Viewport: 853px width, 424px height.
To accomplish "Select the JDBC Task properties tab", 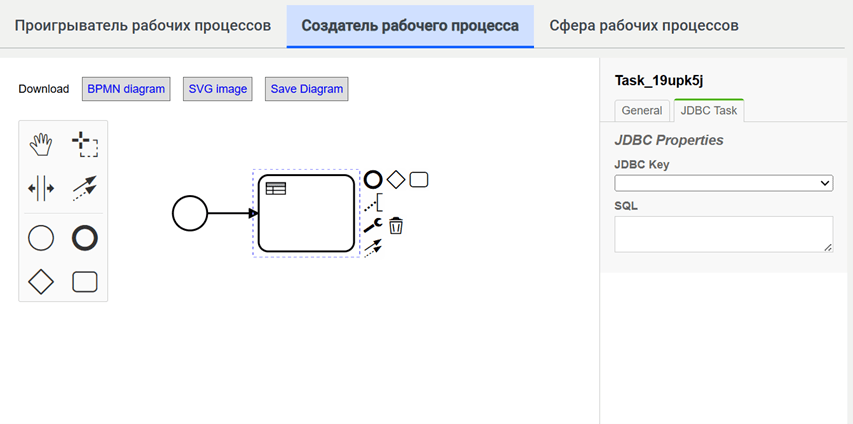I will pos(709,110).
